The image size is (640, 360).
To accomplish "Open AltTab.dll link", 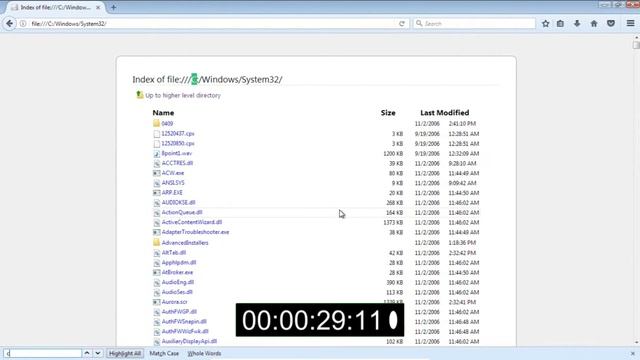I will click(174, 253).
